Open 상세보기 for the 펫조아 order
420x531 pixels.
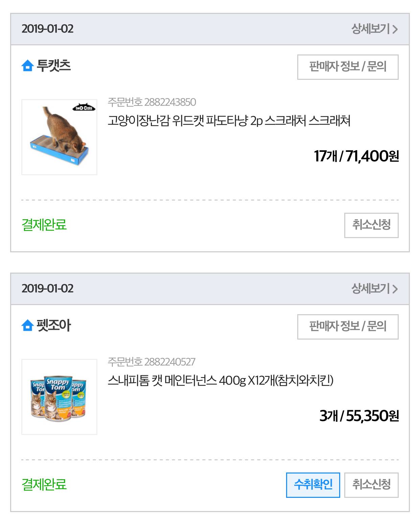tap(374, 289)
